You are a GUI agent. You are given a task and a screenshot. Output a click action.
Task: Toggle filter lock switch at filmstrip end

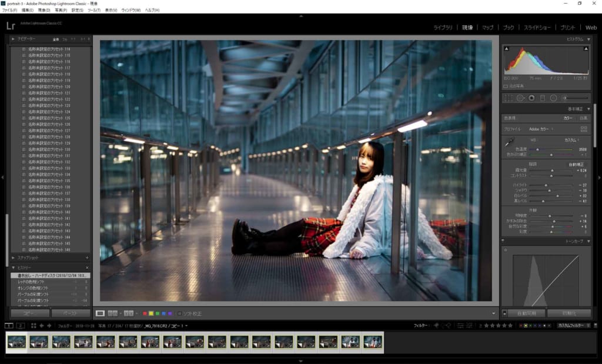pos(596,325)
